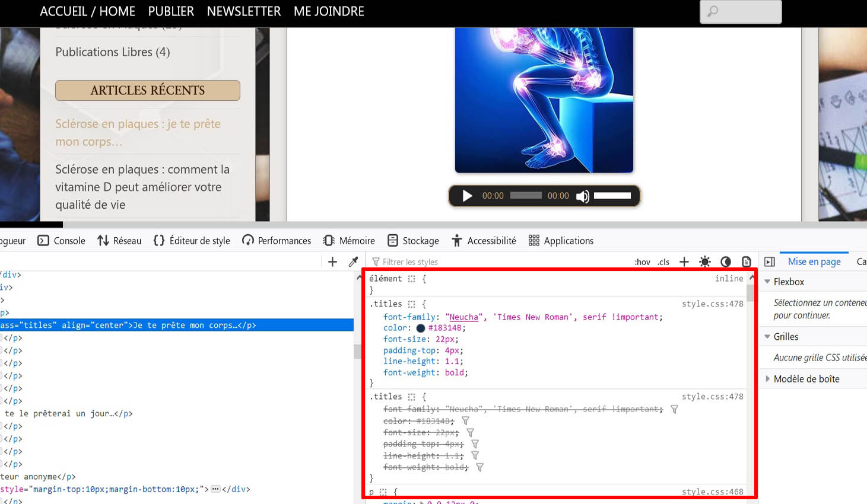This screenshot has width=867, height=504.
Task: Filter styles matching the struck-through font-family rule
Action: (x=674, y=409)
